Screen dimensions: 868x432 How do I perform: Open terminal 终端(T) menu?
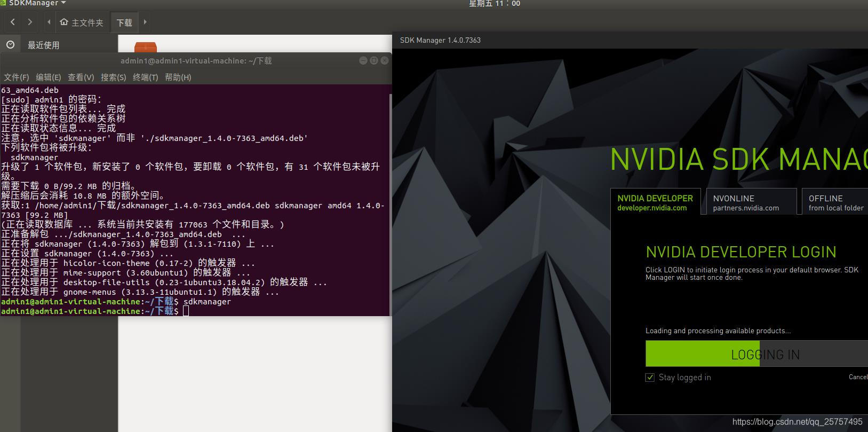pyautogui.click(x=146, y=77)
